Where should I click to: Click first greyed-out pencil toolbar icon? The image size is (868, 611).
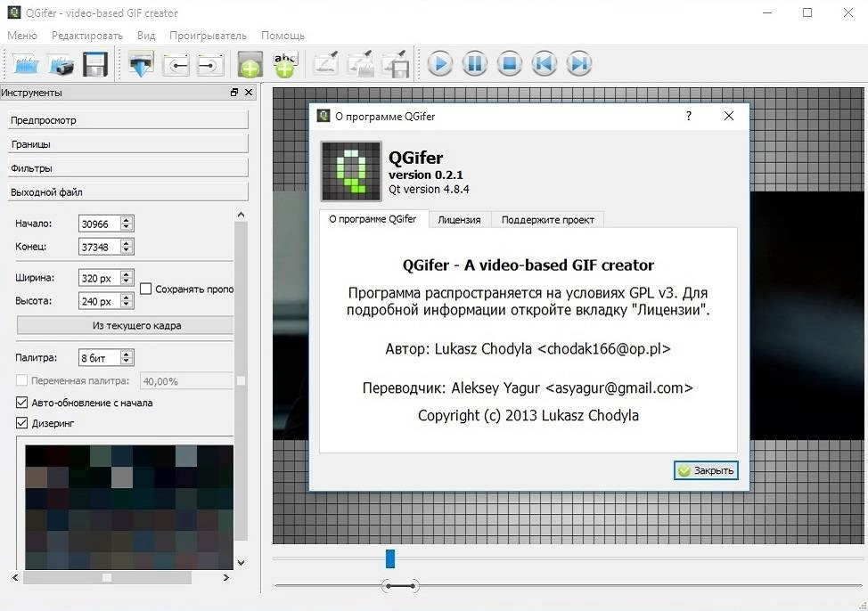pyautogui.click(x=326, y=63)
